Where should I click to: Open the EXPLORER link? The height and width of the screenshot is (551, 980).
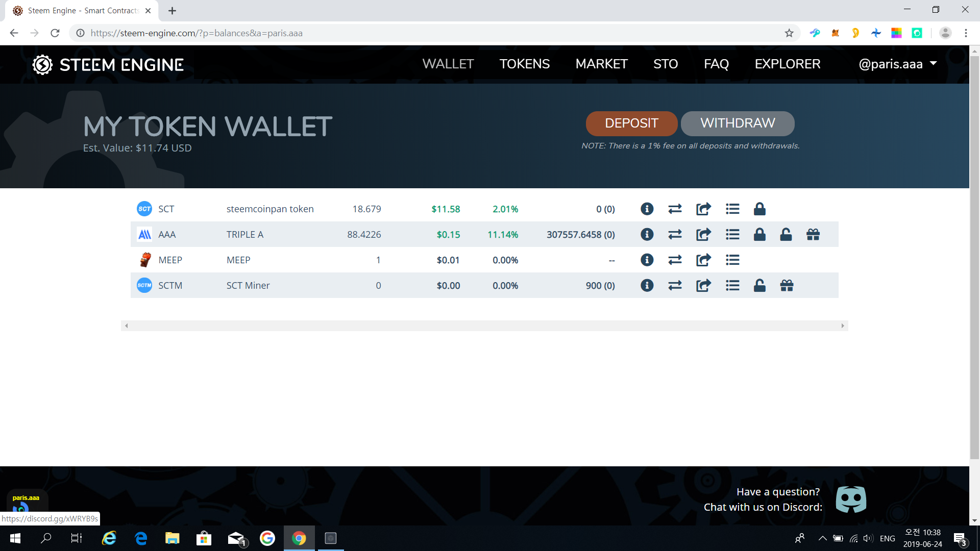pos(788,64)
